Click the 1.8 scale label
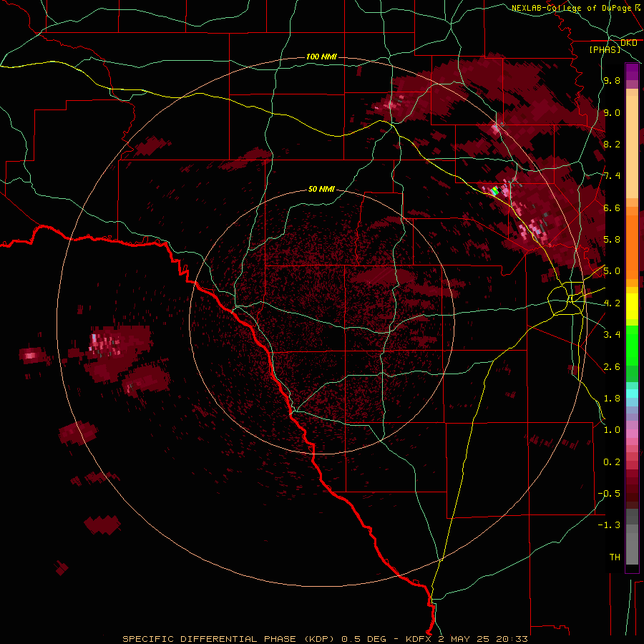Image resolution: width=644 pixels, height=644 pixels. [612, 399]
